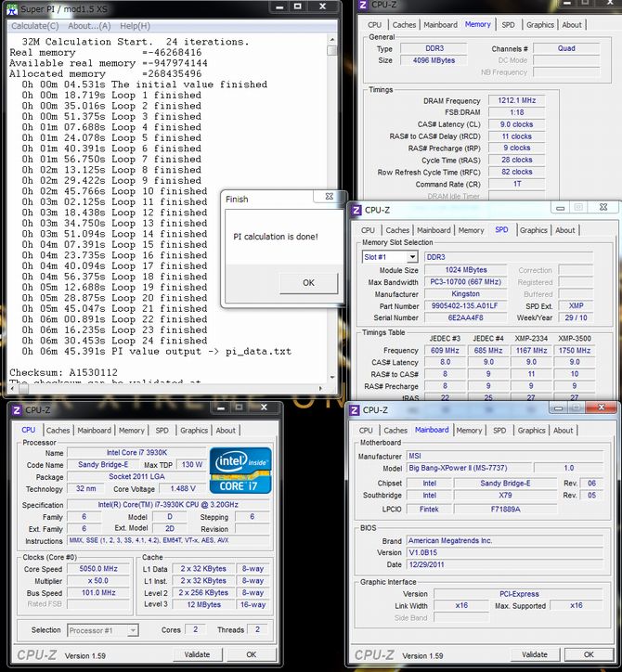Click motherboard model Big Bang-XPower II field
Image resolution: width=622 pixels, height=672 pixels.
tap(470, 468)
